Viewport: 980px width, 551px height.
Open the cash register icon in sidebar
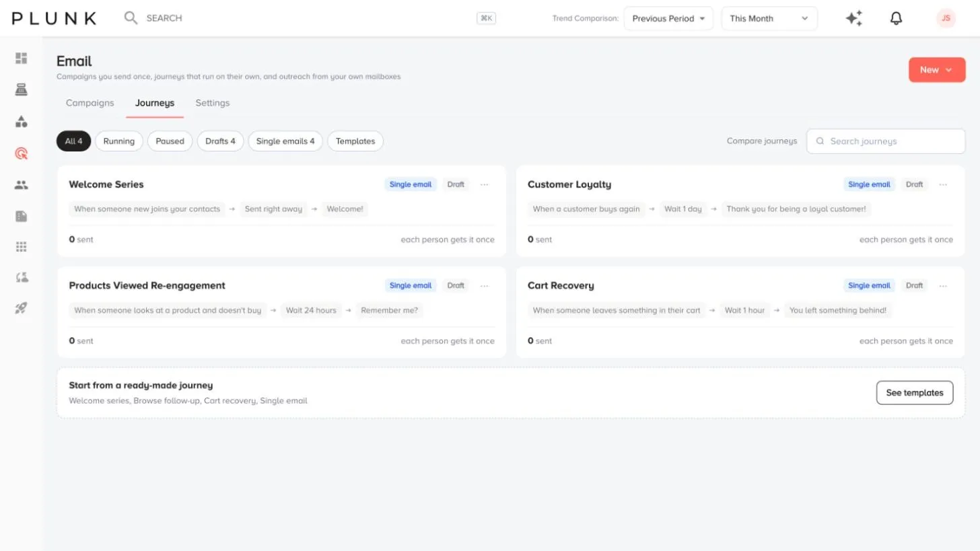(22, 89)
